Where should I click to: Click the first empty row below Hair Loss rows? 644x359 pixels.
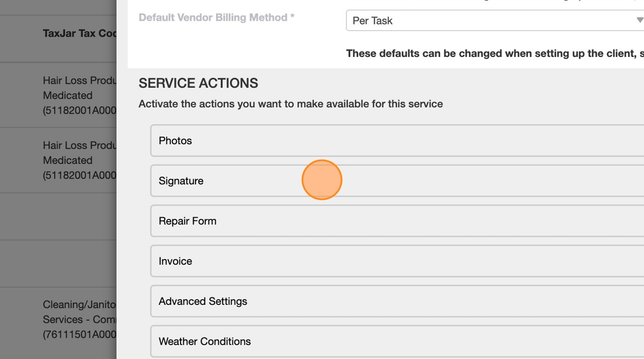(x=57, y=216)
